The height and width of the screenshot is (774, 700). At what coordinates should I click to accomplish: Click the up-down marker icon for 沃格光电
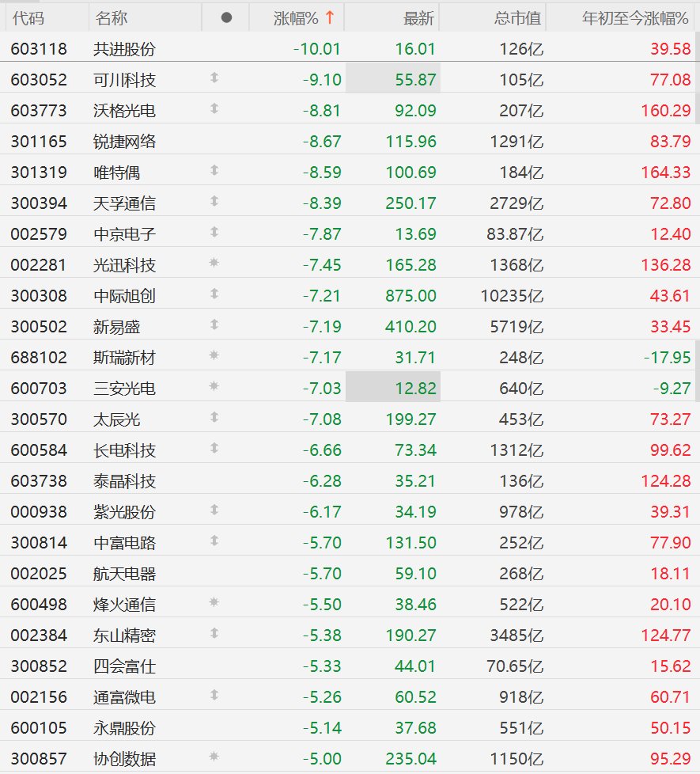click(x=214, y=108)
